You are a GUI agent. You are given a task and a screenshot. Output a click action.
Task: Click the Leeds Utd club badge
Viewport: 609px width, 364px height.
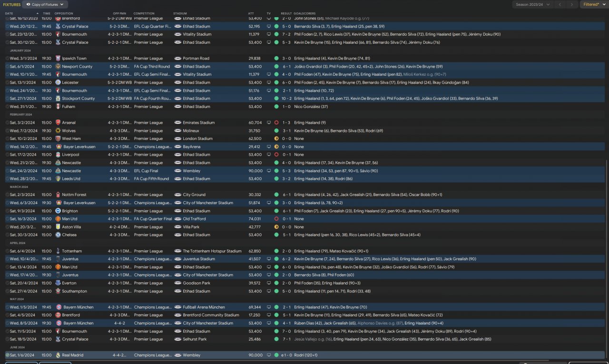click(x=58, y=179)
